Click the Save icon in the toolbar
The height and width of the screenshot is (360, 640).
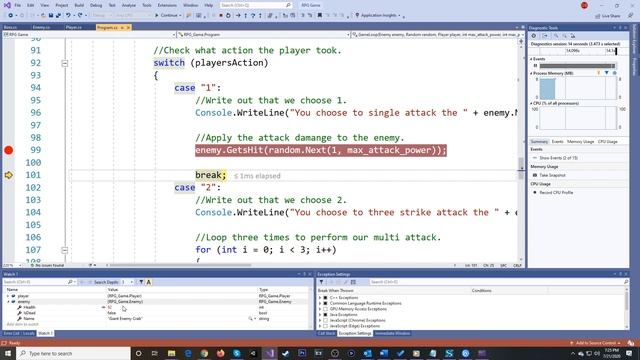[51, 16]
